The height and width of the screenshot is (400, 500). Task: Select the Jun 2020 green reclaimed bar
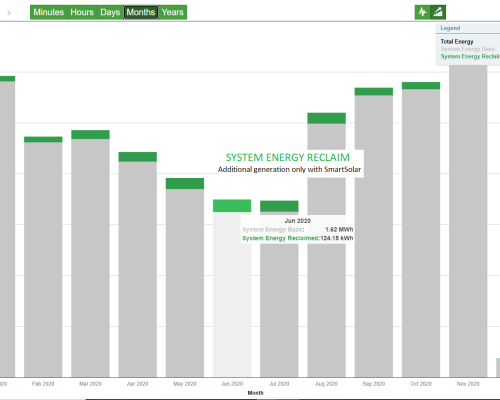[x=232, y=206]
